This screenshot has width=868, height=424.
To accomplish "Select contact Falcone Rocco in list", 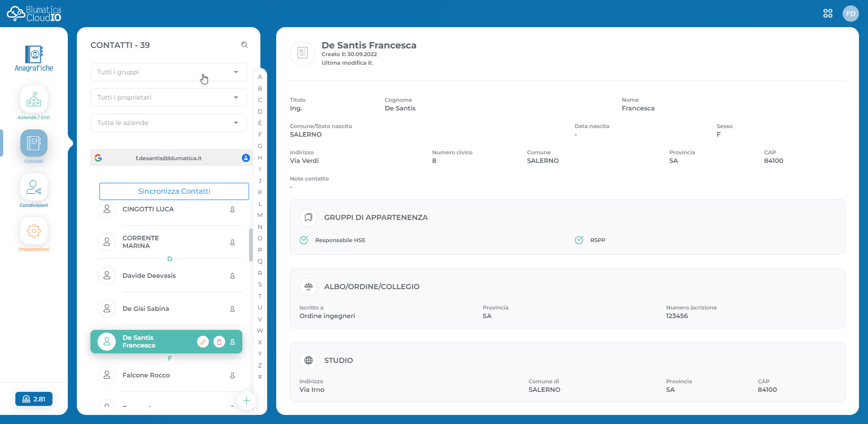I will (x=146, y=375).
